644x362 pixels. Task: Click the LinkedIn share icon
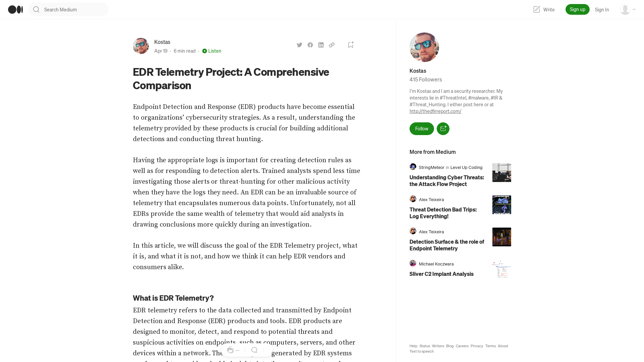click(x=321, y=45)
